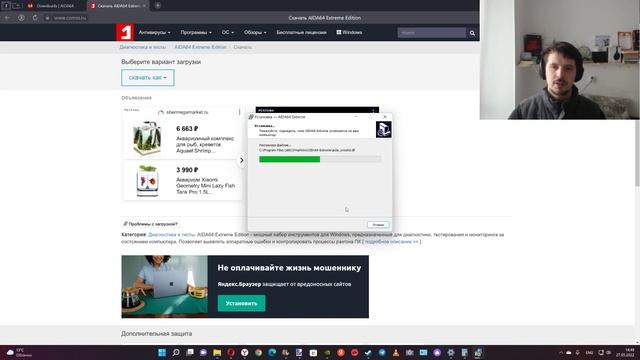Screen dimensions: 640x360
Task: Open the "Скачать как" download dropdown
Action: click(148, 78)
